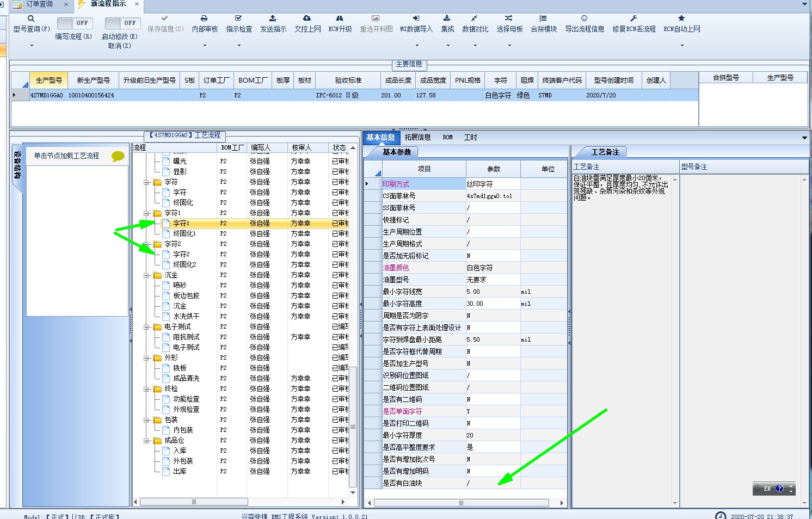Click the 验收标准 column header
The height and width of the screenshot is (519, 812).
[x=348, y=80]
